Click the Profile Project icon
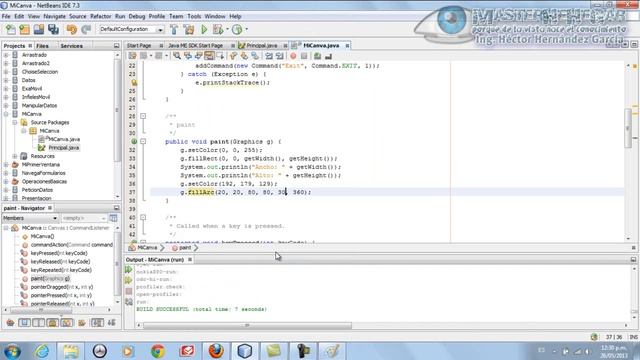This screenshot has height=360, width=640. tap(237, 29)
